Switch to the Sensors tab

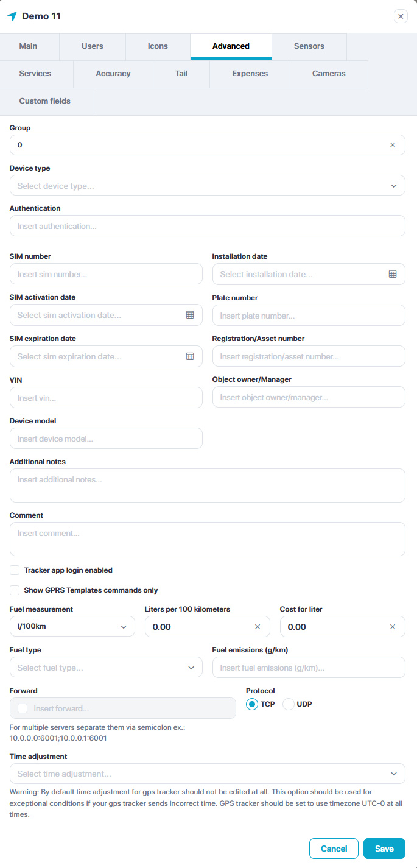(309, 46)
